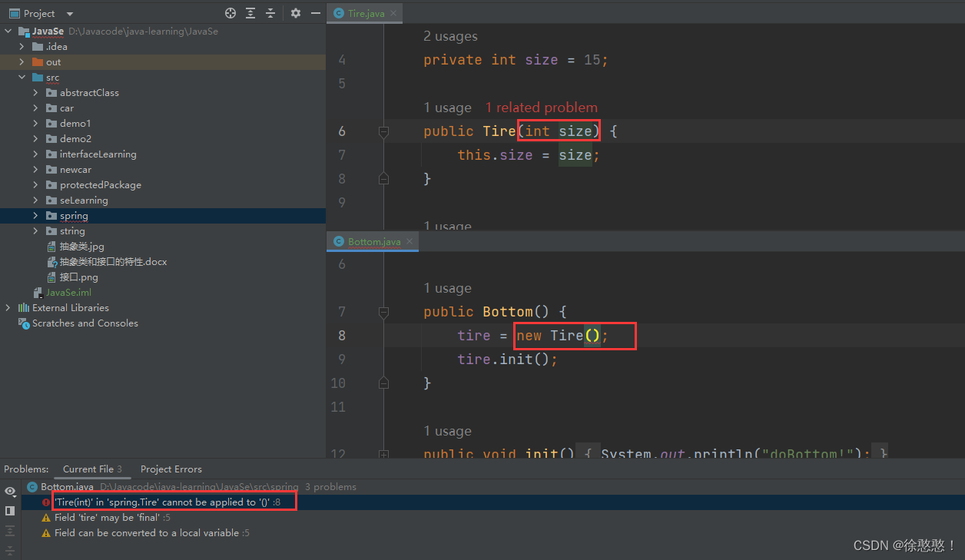Toggle eye view options in Problems panel

[10, 492]
